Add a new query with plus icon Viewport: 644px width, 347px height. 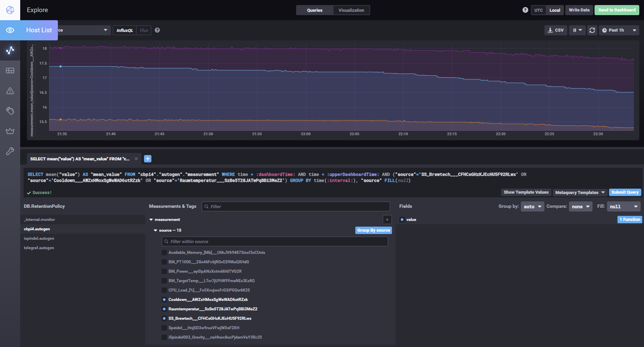tap(148, 159)
